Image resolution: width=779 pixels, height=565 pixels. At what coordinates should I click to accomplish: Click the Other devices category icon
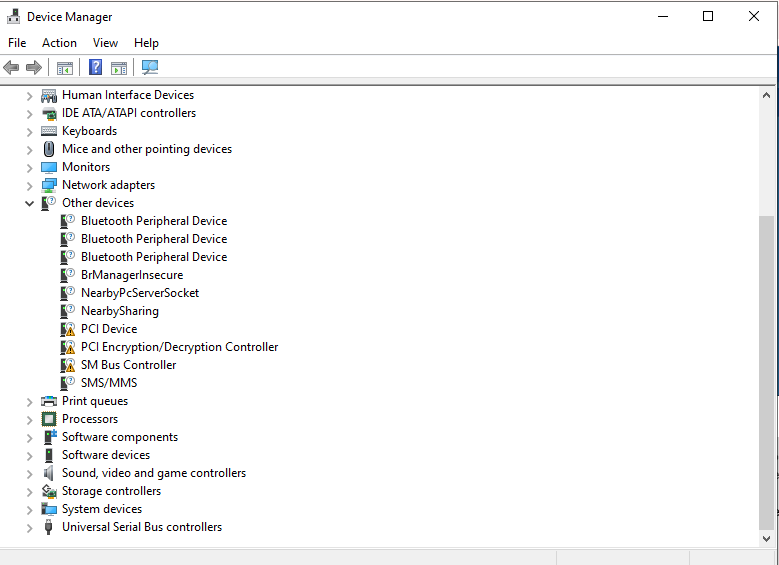click(49, 203)
